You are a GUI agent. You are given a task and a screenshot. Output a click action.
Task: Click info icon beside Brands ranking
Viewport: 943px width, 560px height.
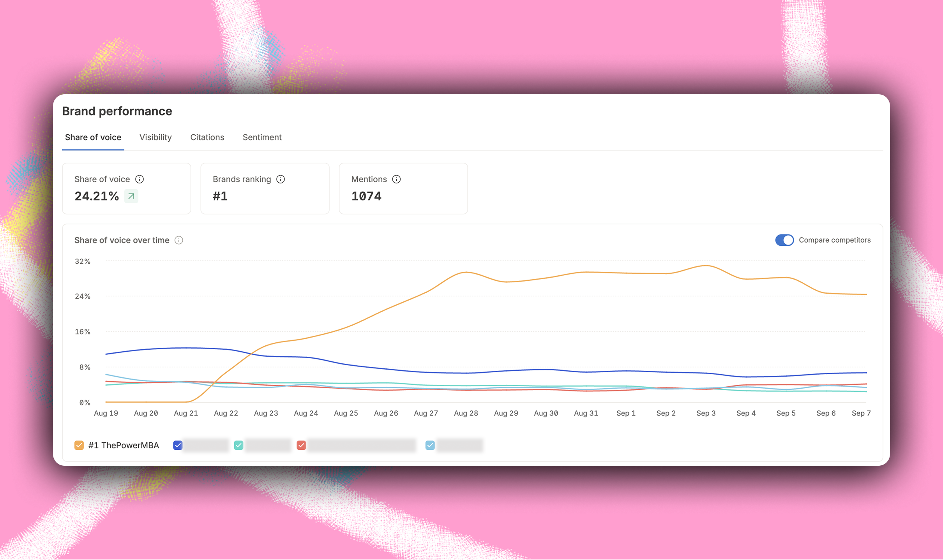point(281,179)
